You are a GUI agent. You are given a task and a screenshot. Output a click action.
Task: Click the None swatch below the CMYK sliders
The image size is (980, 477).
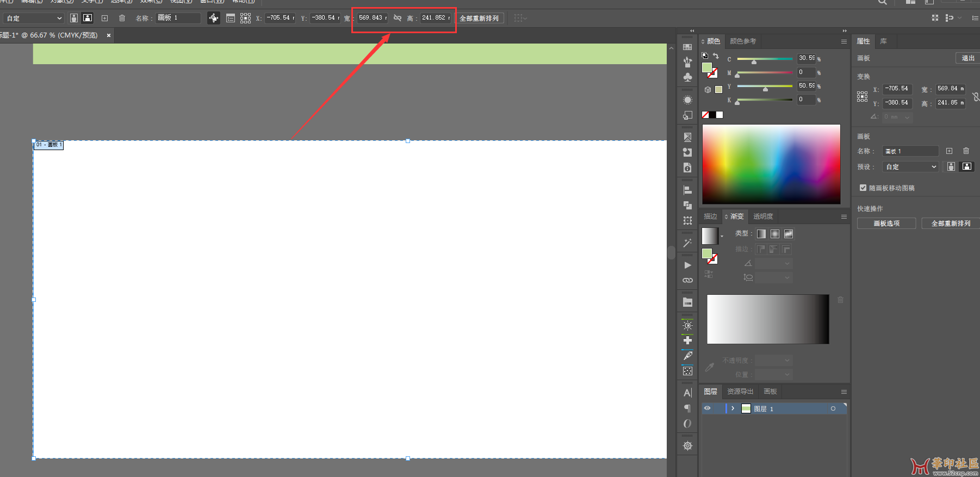pyautogui.click(x=705, y=115)
